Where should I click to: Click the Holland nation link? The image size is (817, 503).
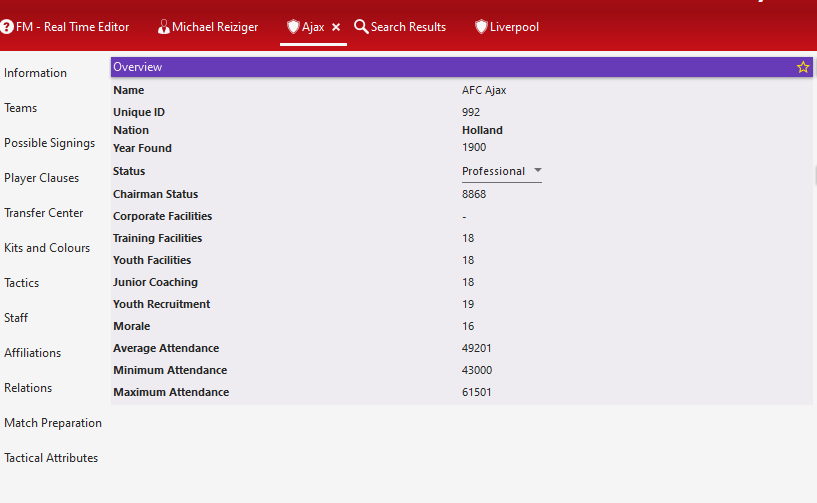[x=482, y=130]
